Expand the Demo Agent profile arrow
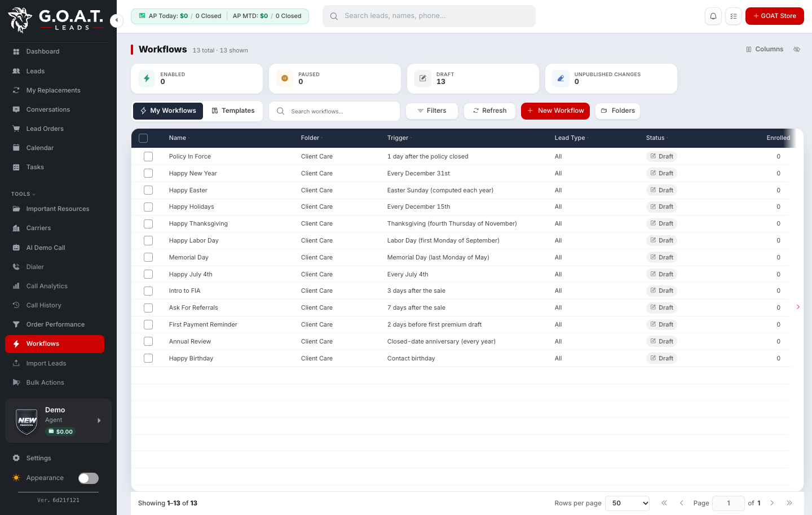Image resolution: width=812 pixels, height=515 pixels. [99, 421]
